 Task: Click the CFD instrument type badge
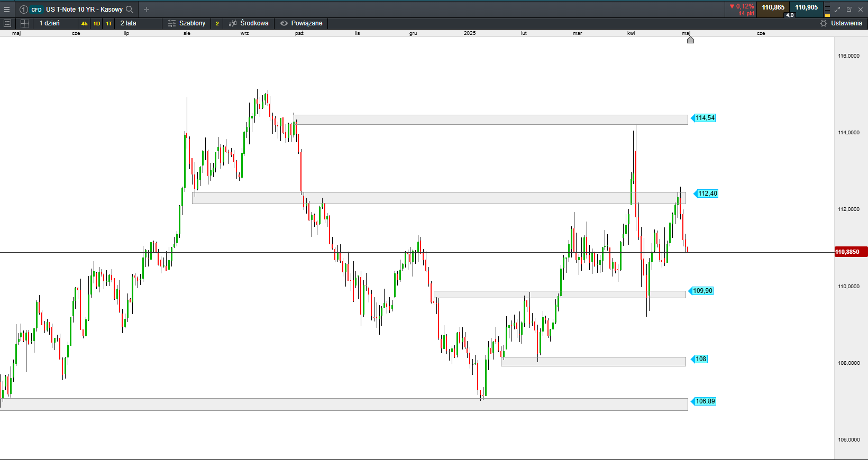click(x=36, y=10)
